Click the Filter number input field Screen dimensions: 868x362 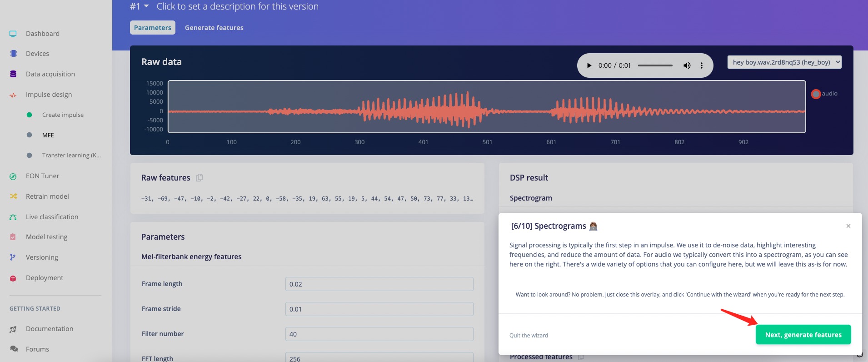pyautogui.click(x=379, y=334)
